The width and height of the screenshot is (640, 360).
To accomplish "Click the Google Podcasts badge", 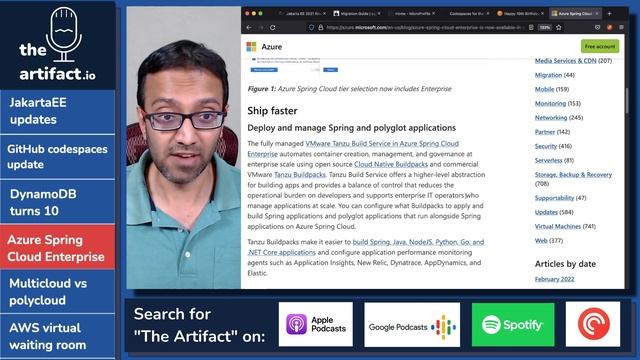I will pos(412,324).
